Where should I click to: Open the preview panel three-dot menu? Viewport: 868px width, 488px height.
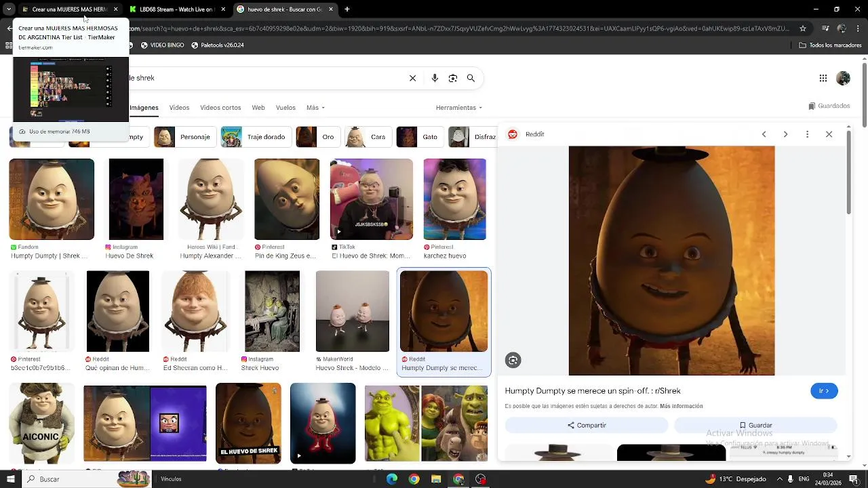[807, 134]
